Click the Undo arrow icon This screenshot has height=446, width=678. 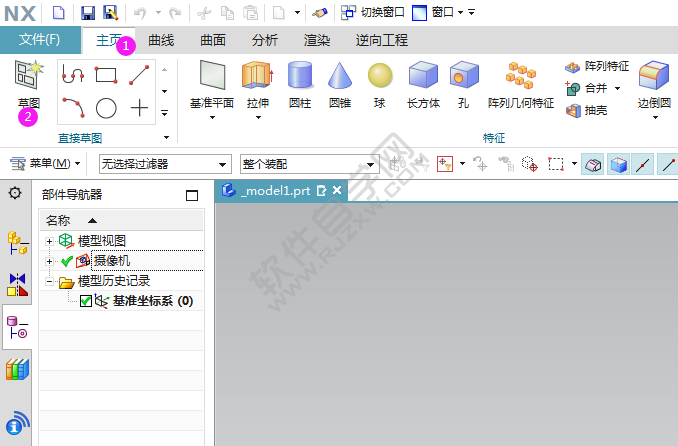point(140,13)
